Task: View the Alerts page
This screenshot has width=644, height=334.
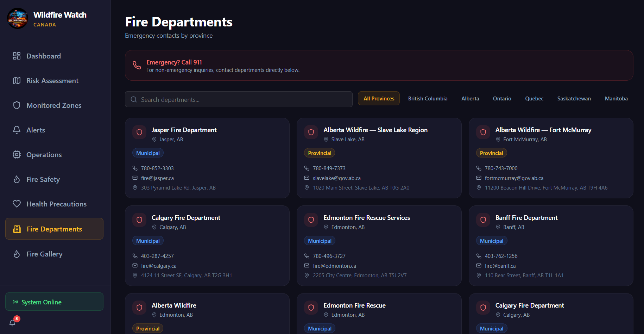Action: coord(55,130)
